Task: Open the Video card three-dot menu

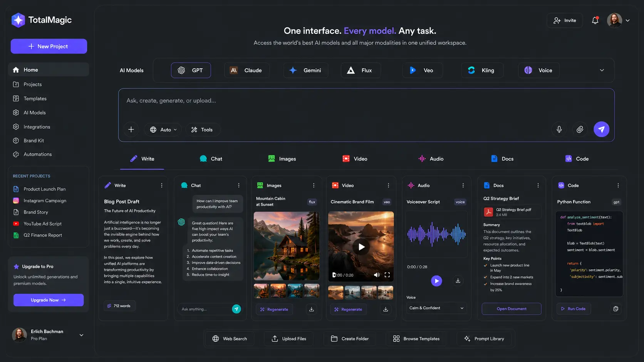Action: (x=388, y=185)
